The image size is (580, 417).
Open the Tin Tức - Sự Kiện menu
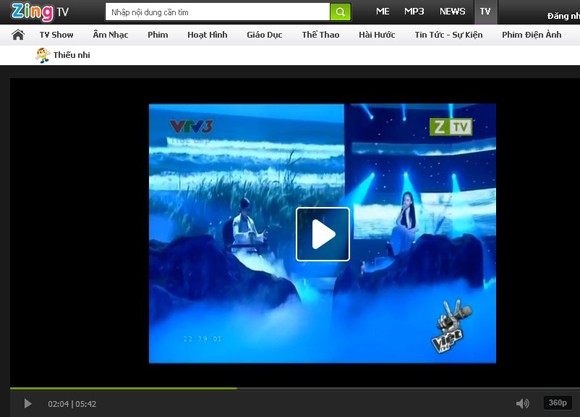pyautogui.click(x=449, y=35)
